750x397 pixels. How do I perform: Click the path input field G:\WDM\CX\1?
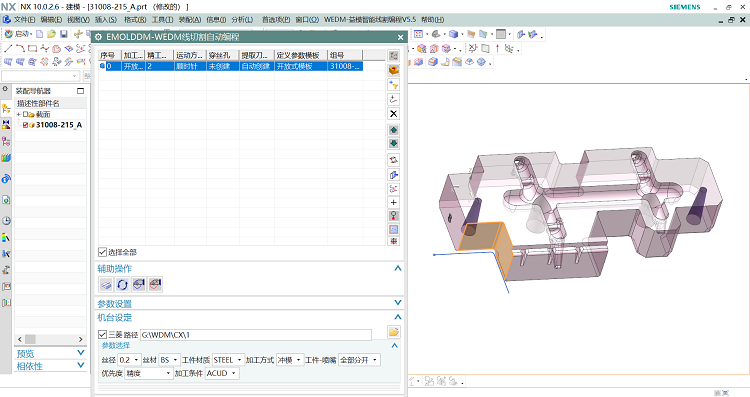[x=255, y=334]
